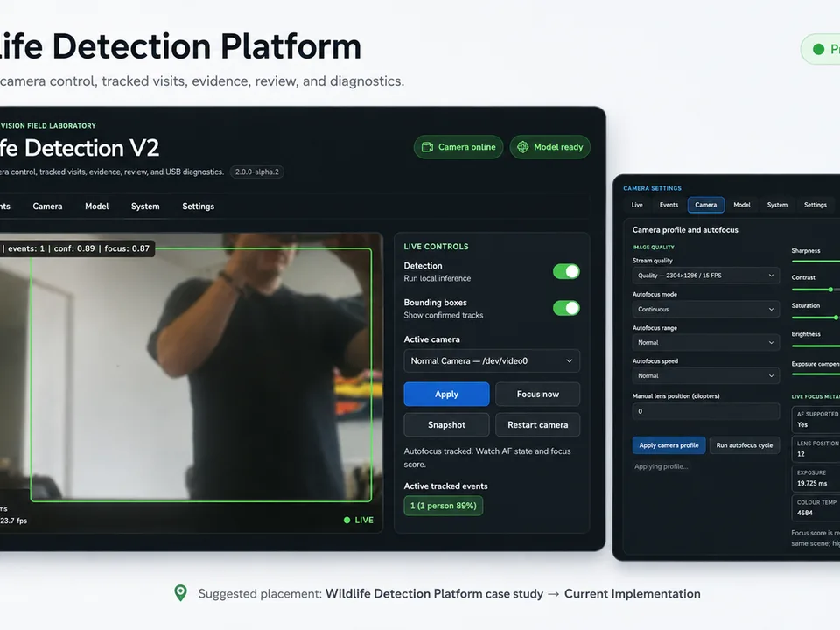
Task: Switch to System tab in main panel
Action: pyautogui.click(x=145, y=206)
